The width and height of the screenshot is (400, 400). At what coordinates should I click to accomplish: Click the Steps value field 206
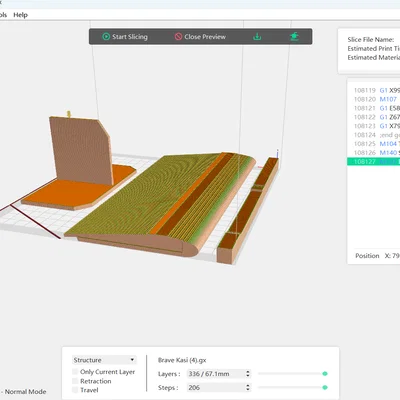click(x=216, y=388)
